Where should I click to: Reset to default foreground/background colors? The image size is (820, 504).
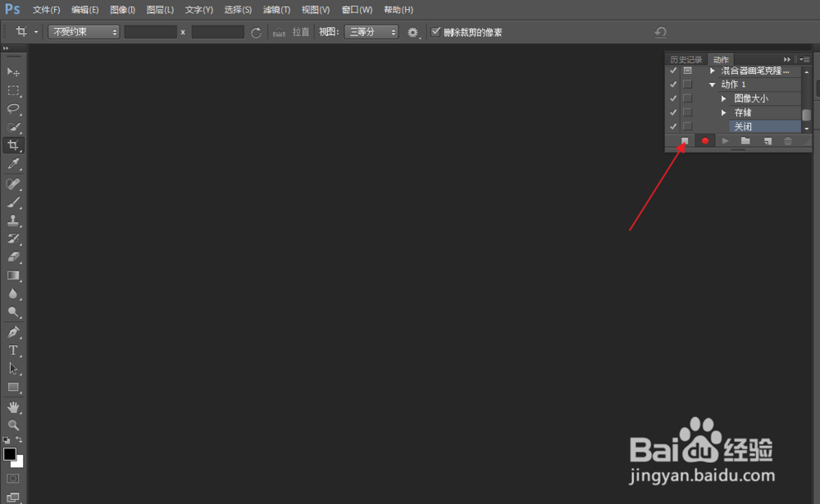[x=7, y=440]
